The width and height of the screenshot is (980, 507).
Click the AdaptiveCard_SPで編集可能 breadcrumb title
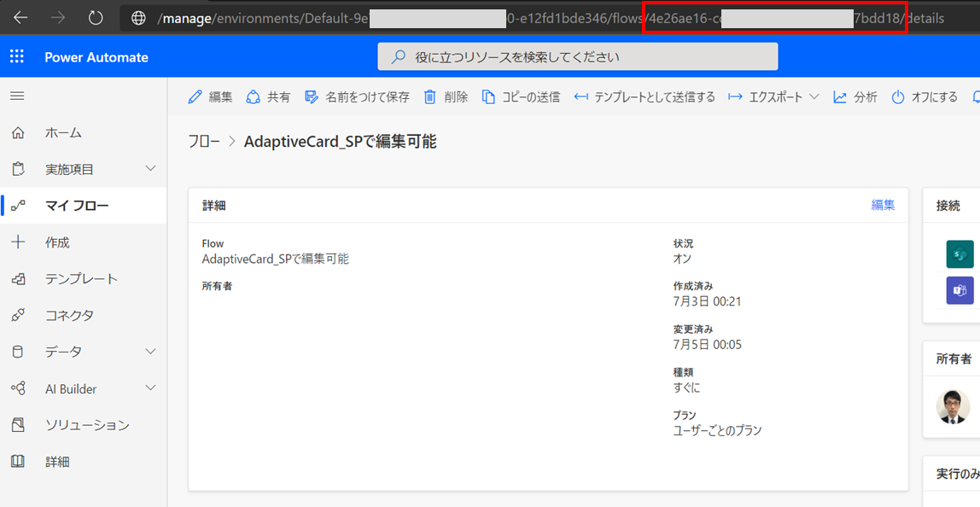click(340, 142)
